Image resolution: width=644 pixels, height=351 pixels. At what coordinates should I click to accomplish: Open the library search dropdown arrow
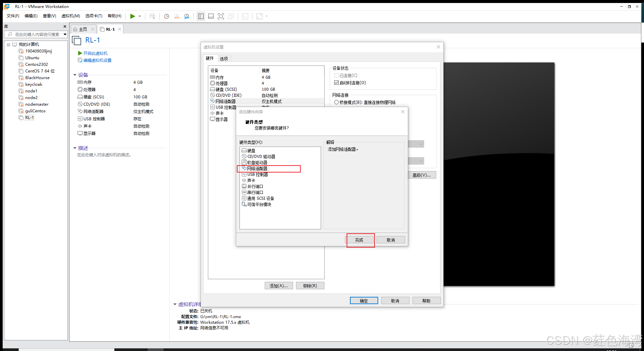[65, 34]
